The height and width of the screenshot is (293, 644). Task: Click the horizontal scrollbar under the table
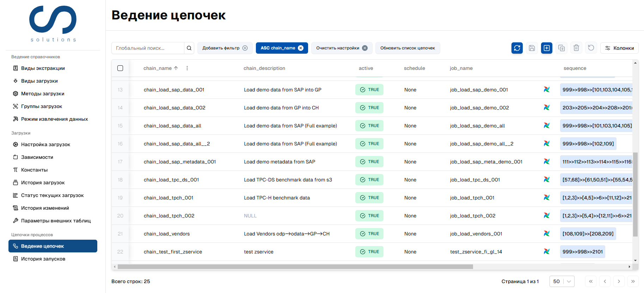point(295,267)
